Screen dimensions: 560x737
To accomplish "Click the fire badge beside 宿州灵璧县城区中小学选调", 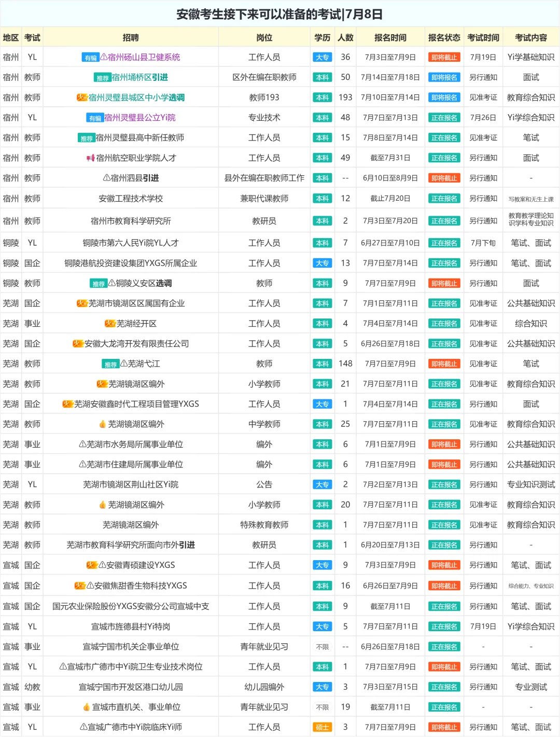I will click(x=82, y=98).
